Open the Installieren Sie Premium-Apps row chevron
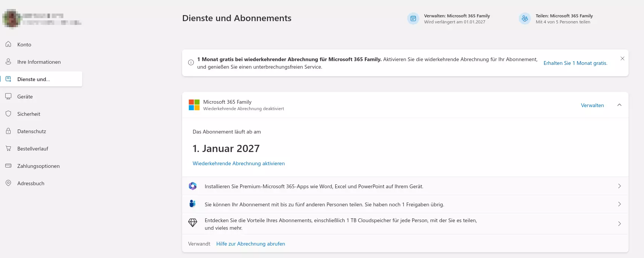Viewport: 644px width, 258px height. point(619,186)
